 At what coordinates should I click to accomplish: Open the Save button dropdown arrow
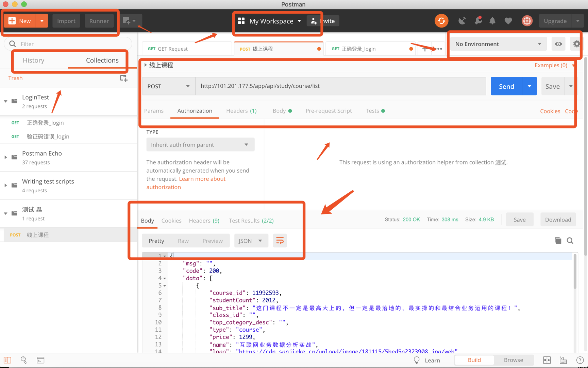571,86
